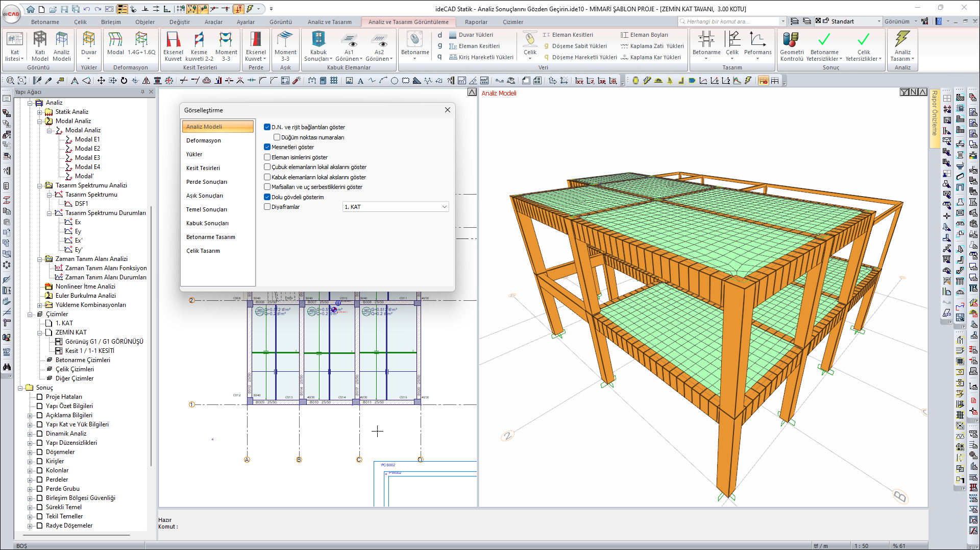Image resolution: width=980 pixels, height=550 pixels.
Task: Open the 1. KAT floor dropdown
Action: pos(396,207)
